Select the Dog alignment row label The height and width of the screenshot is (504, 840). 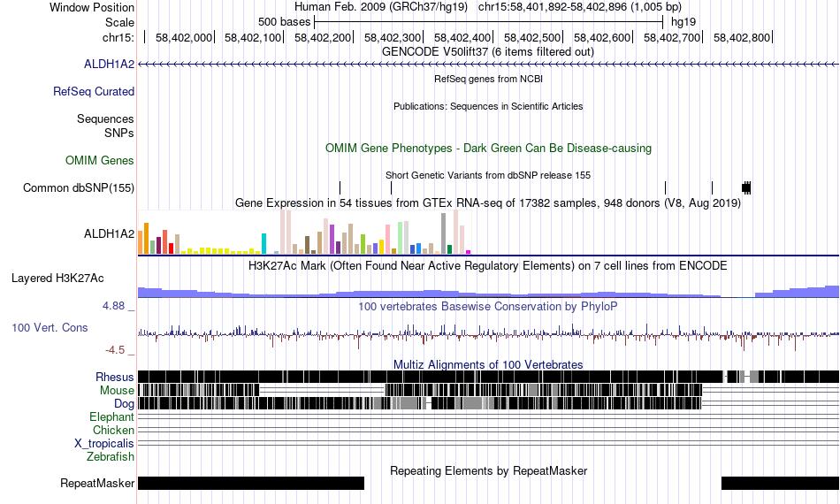tap(124, 404)
